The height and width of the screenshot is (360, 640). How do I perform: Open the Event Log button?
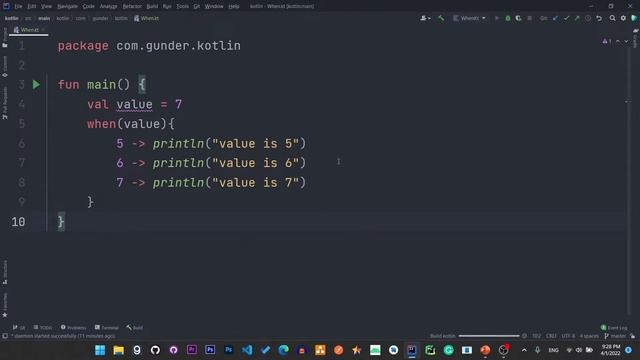(x=614, y=327)
